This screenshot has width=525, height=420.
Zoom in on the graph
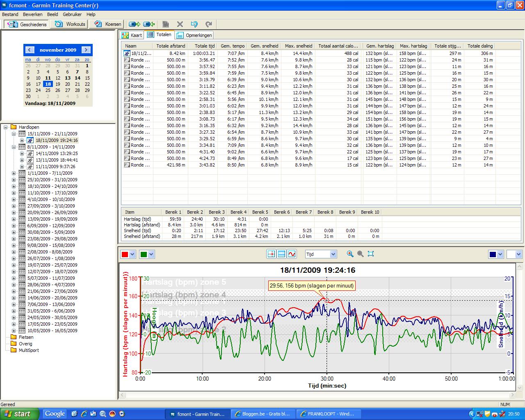pos(350,254)
